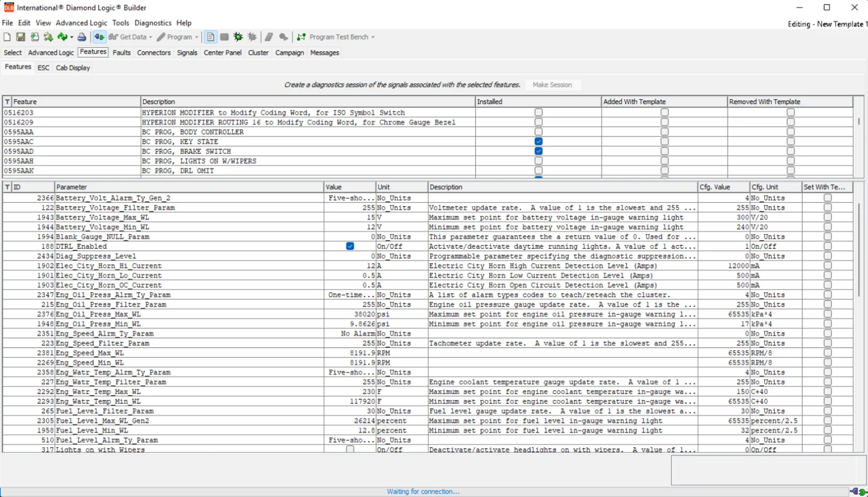Switch to the Cluster tab
868x497 pixels.
[258, 53]
